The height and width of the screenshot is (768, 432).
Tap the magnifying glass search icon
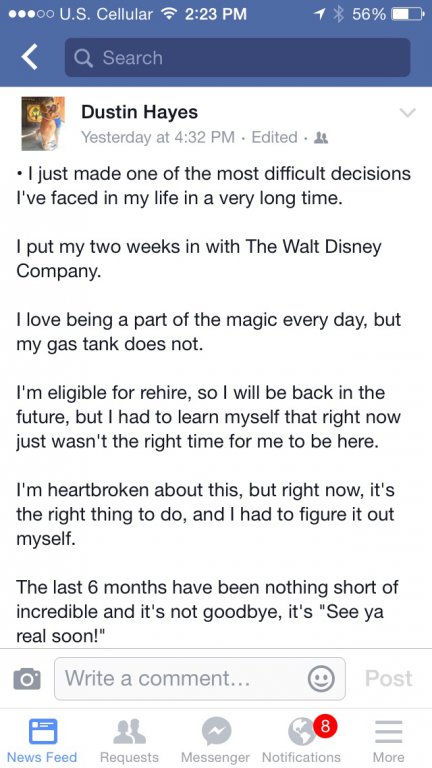coord(83,58)
